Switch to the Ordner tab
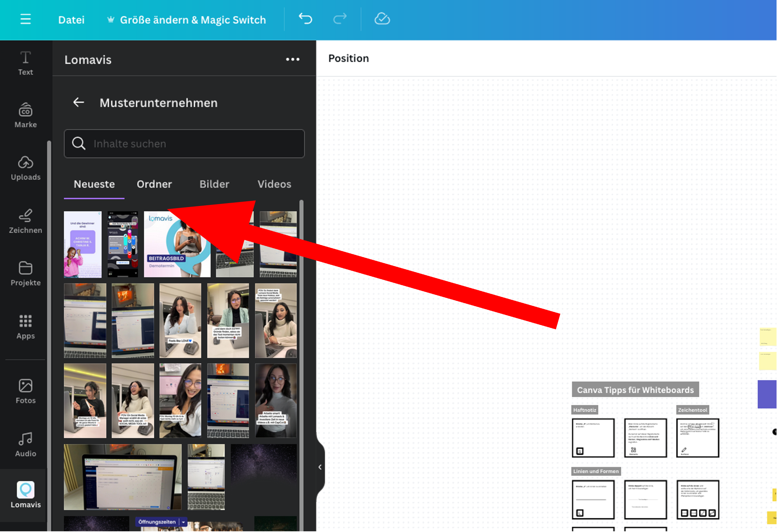Image resolution: width=778 pixels, height=532 pixels. [x=154, y=184]
